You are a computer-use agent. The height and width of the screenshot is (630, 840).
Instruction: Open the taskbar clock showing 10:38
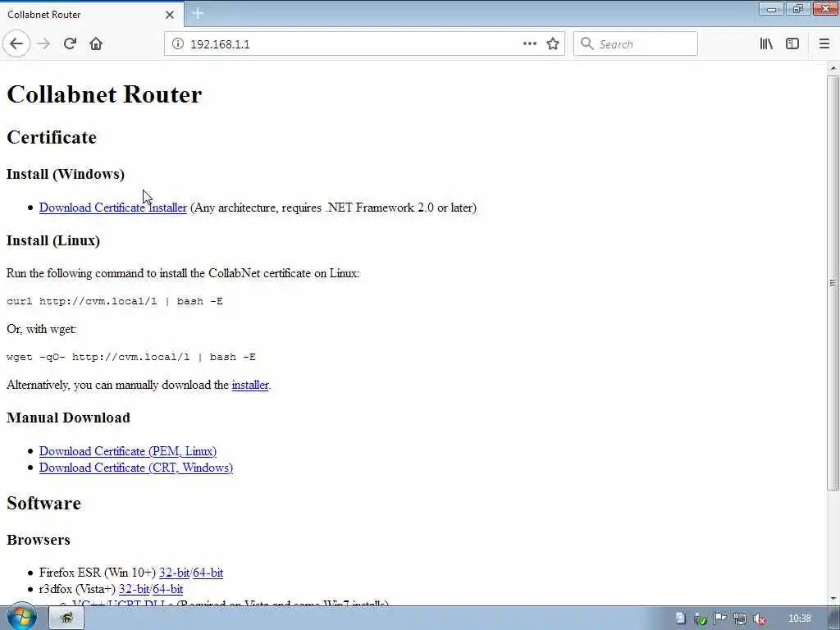[800, 619]
